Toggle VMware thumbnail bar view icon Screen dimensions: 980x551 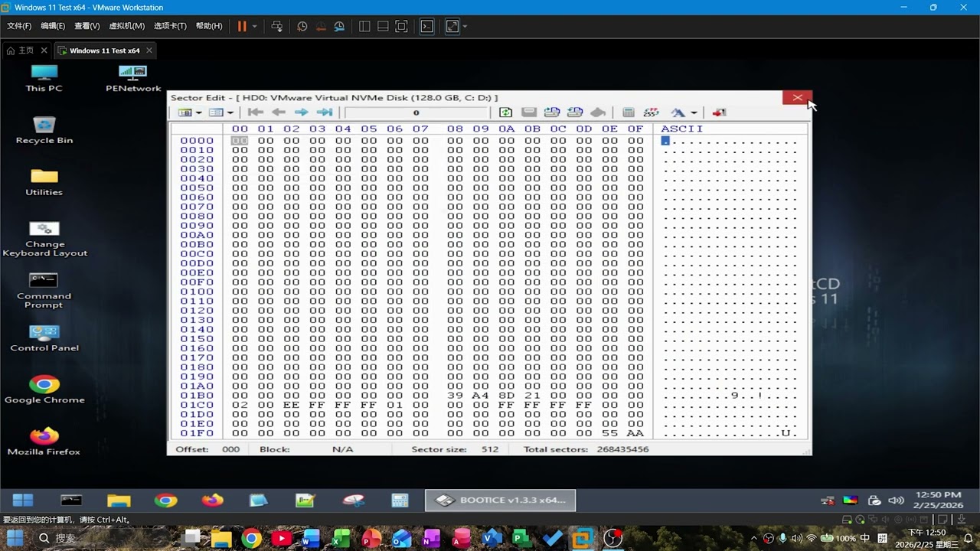(383, 26)
